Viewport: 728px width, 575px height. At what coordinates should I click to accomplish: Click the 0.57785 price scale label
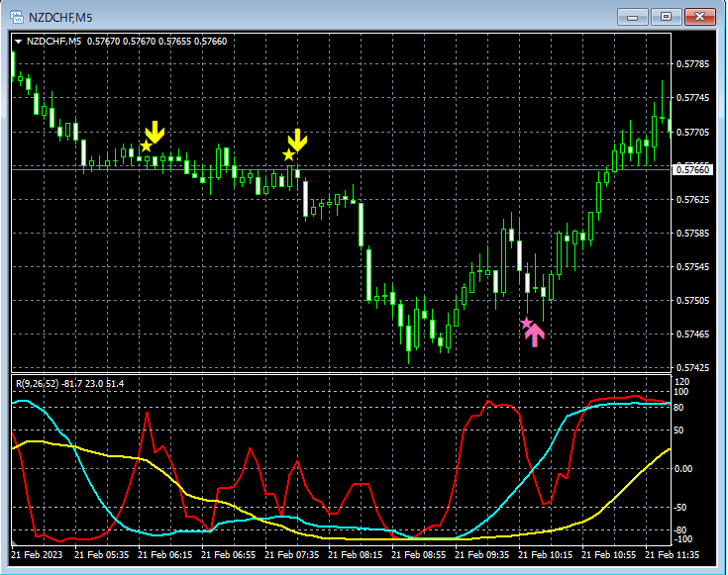pos(692,64)
